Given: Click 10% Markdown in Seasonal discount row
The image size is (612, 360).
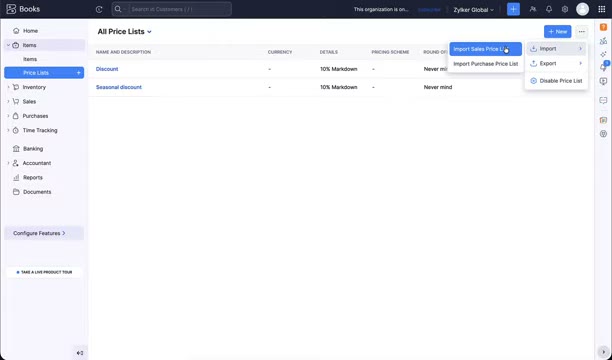Looking at the screenshot, I should (x=338, y=87).
